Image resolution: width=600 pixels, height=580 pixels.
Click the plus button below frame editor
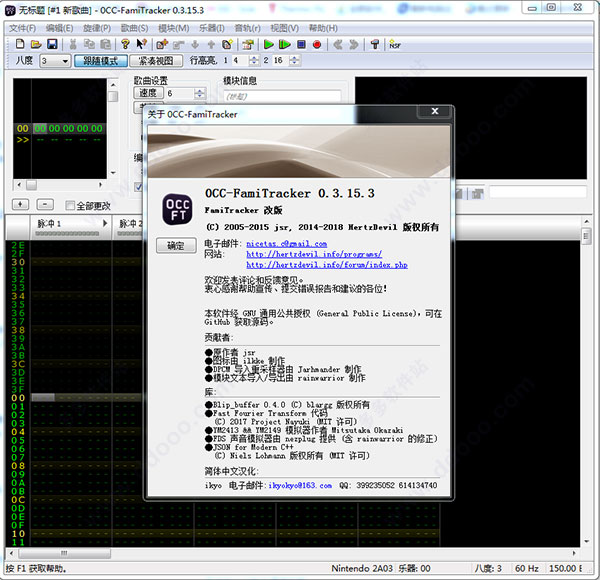click(x=20, y=205)
